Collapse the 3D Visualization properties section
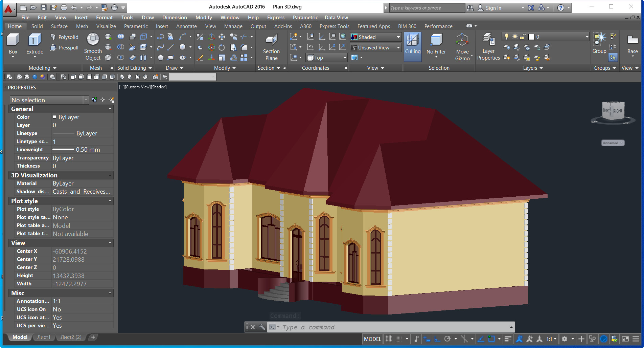This screenshot has width=644, height=348. click(110, 175)
